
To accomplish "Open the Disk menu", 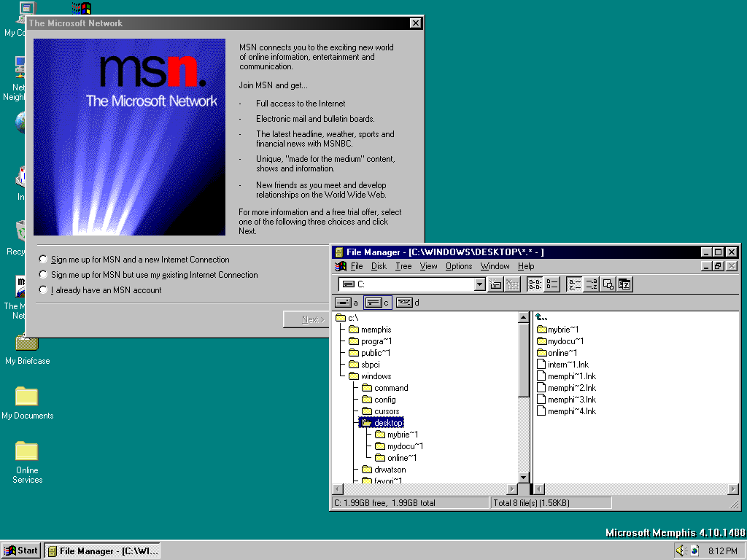I will click(379, 266).
